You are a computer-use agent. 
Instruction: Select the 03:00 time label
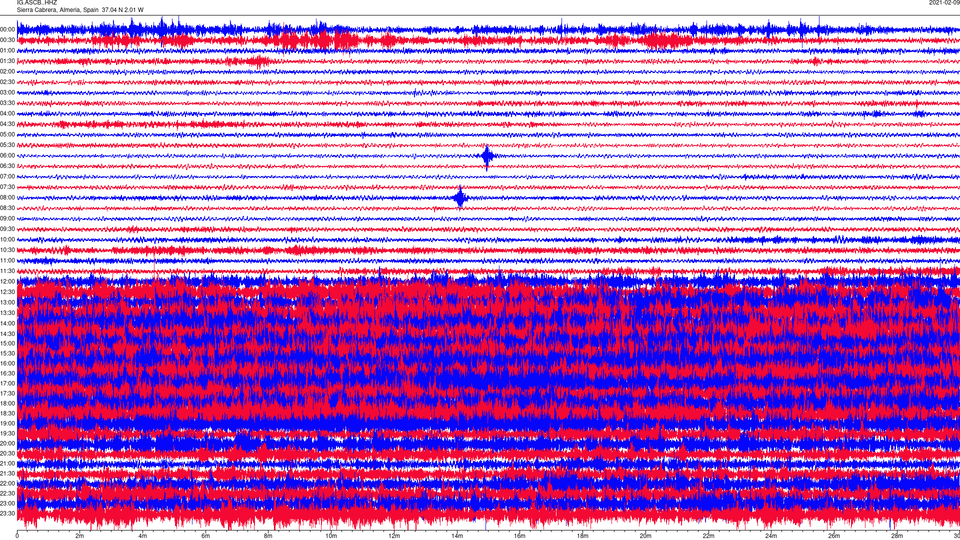click(x=7, y=92)
